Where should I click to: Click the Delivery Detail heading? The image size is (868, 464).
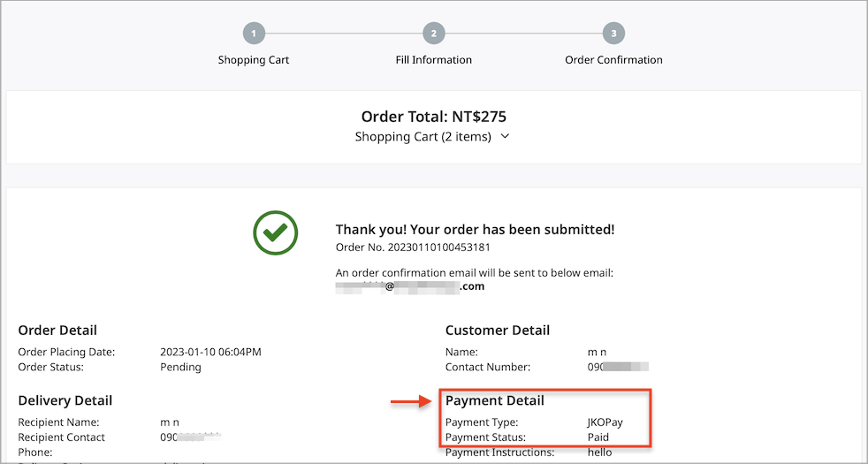point(65,400)
